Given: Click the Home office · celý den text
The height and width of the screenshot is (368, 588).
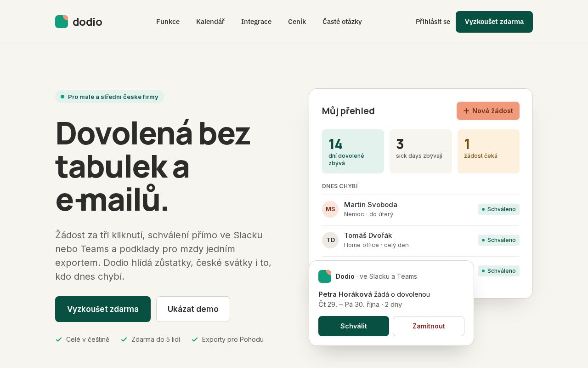Looking at the screenshot, I should (x=376, y=245).
